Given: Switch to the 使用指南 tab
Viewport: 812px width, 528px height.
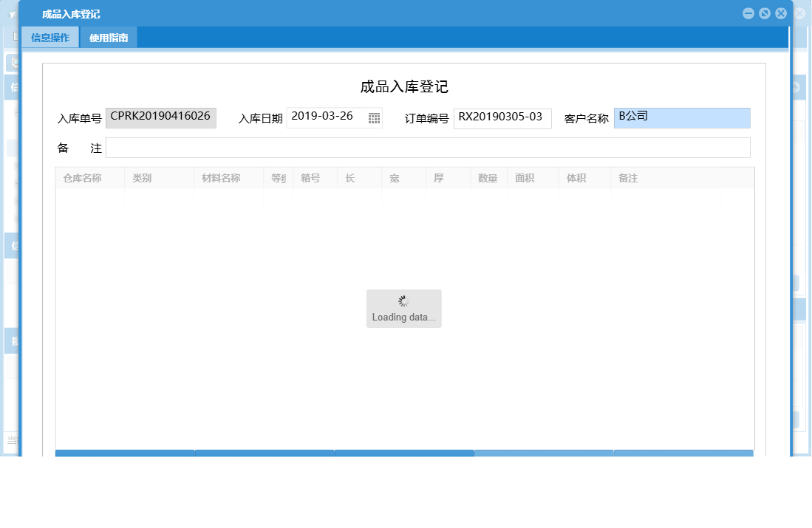Looking at the screenshot, I should click(x=109, y=37).
